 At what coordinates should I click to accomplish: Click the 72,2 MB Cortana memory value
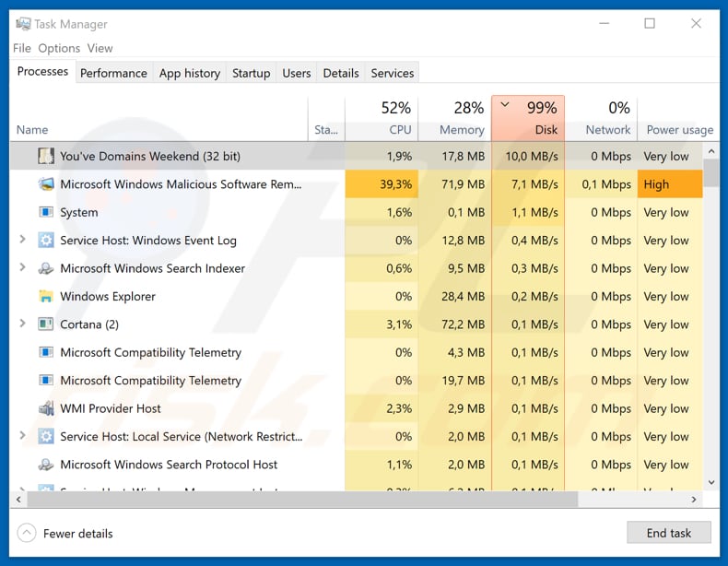[463, 324]
